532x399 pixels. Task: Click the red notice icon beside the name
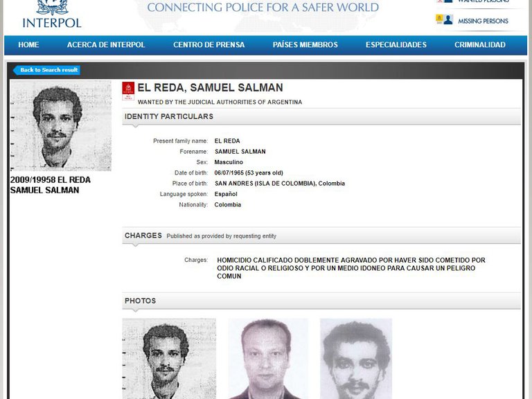[128, 91]
